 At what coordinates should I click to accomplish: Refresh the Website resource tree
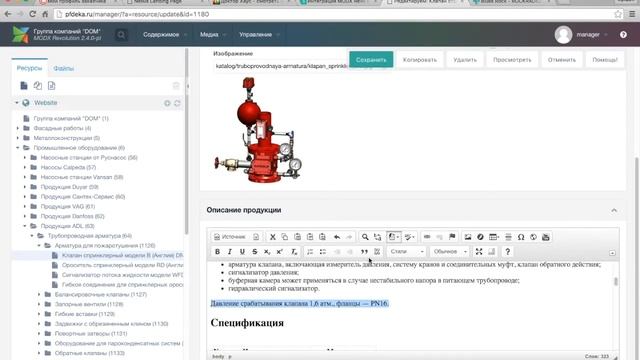(177, 103)
